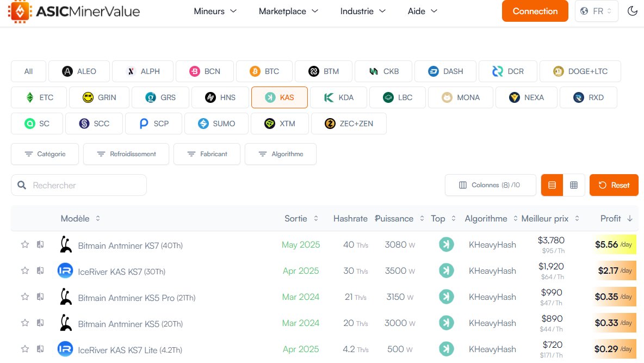The width and height of the screenshot is (644, 363).
Task: Click the magnifier icon in the search bar
Action: click(21, 185)
